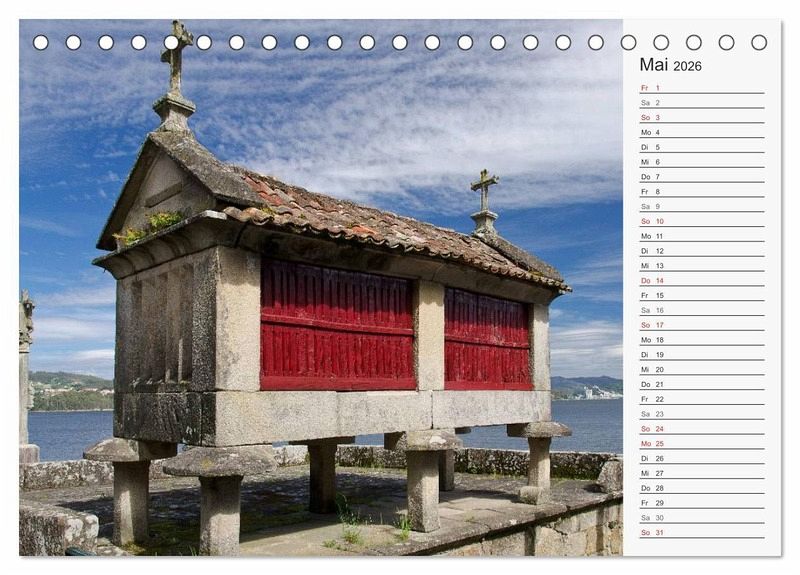This screenshot has width=800, height=575.
Task: Click the stone cross on the left roof peak
Action: coord(176,55)
